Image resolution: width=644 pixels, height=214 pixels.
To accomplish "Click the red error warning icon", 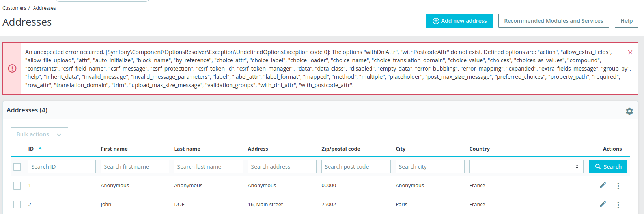I will (x=12, y=69).
